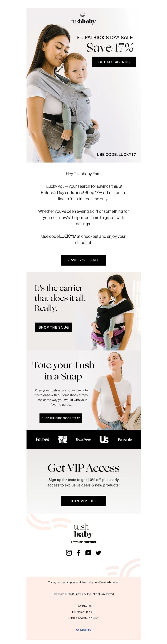Open the Facebook icon link
Viewport: 167px width, 644px height.
tap(78, 553)
